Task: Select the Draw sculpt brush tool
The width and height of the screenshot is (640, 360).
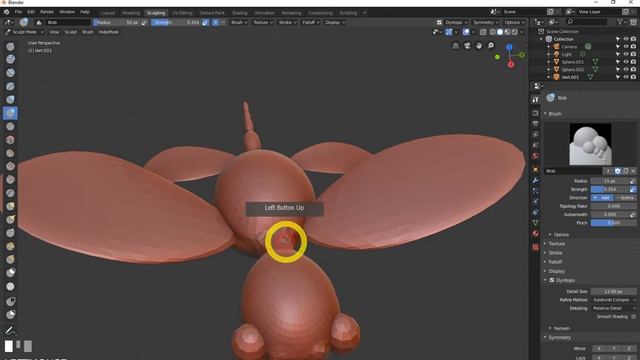Action: coord(10,47)
